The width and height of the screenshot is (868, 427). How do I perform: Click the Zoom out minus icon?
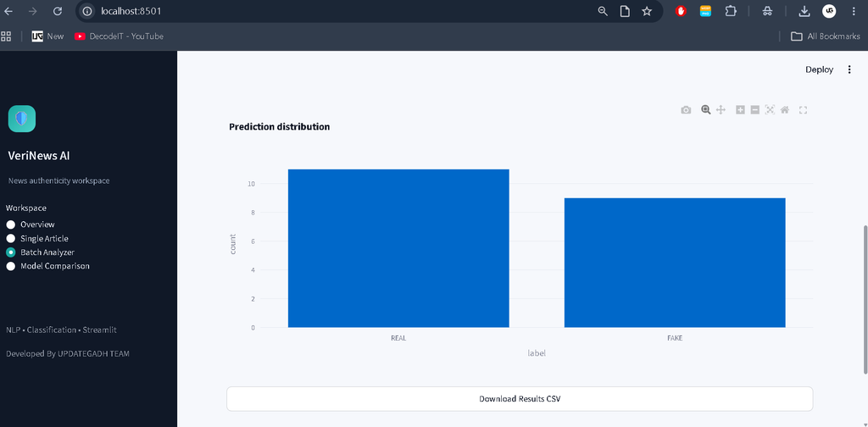754,109
